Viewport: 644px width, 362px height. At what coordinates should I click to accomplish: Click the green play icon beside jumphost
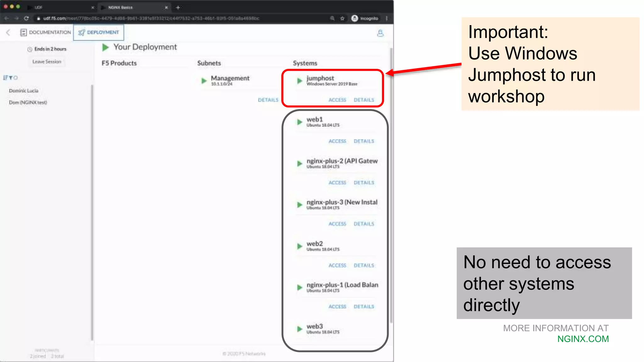[x=300, y=81]
